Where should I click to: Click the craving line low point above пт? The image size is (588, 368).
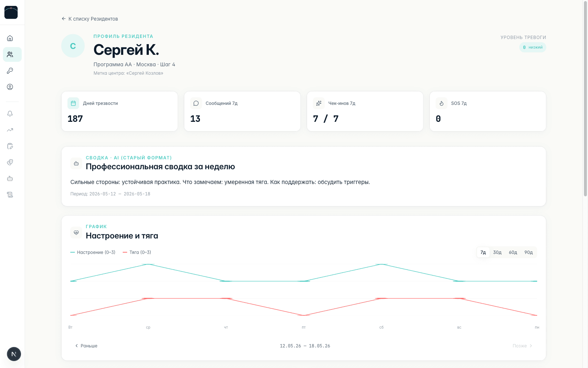304,315
